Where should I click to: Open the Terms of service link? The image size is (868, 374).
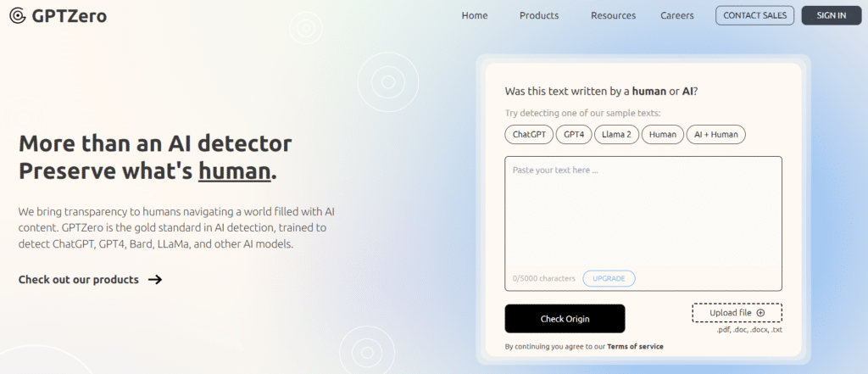[635, 346]
